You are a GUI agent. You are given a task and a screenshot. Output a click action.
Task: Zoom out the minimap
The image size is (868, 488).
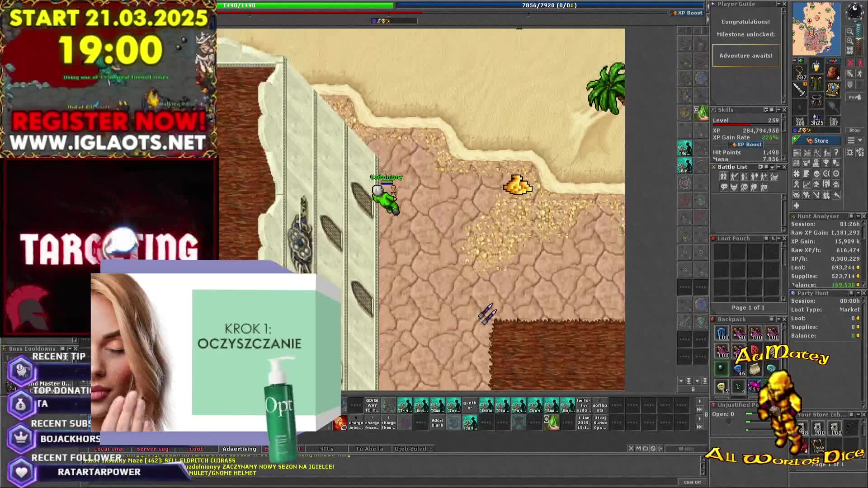(850, 31)
